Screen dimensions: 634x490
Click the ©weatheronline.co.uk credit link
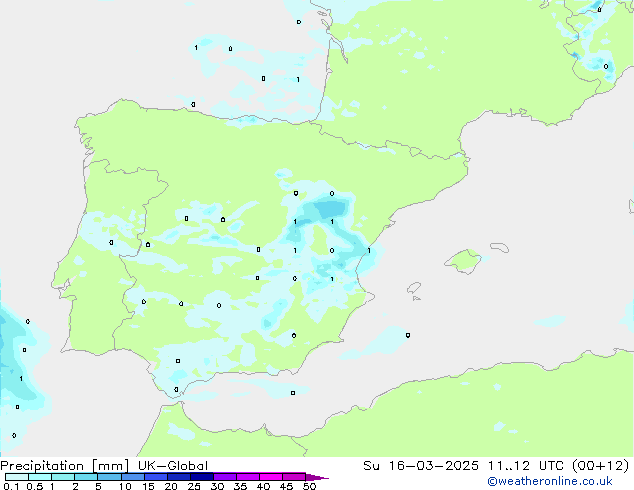550,481
